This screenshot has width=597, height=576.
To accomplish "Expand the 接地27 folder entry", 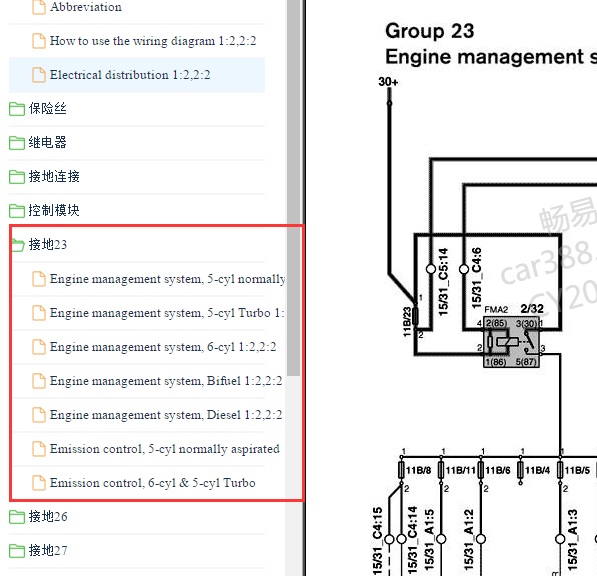I will pos(48,550).
